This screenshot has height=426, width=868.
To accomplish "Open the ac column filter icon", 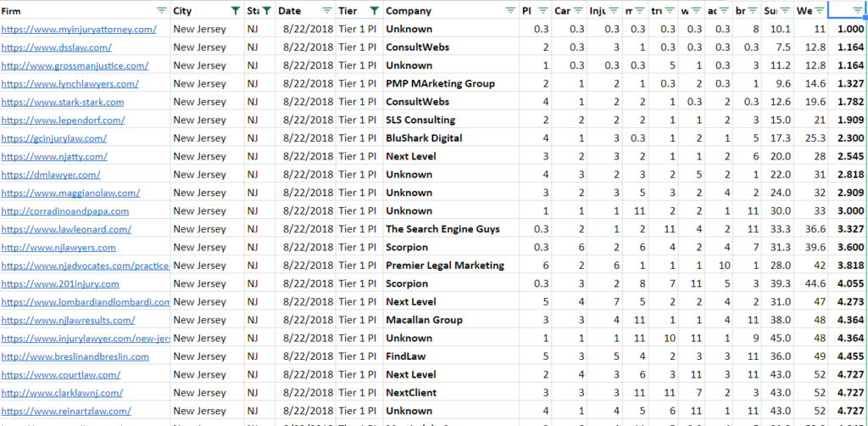I will pos(723,10).
